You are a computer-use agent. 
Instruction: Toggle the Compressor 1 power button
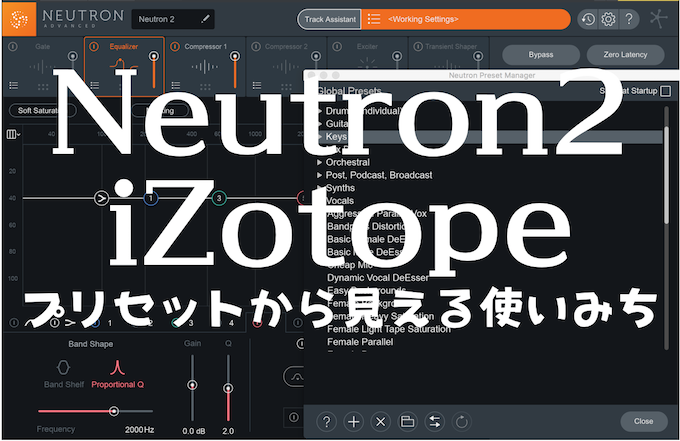pyautogui.click(x=175, y=46)
